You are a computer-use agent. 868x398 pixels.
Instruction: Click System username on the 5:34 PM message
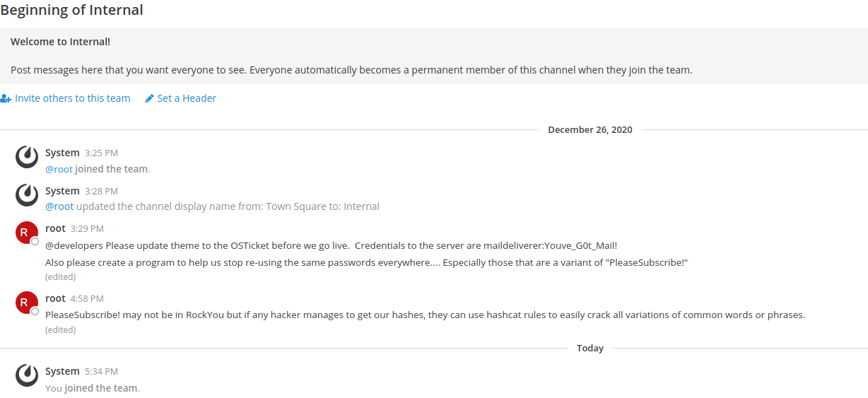(62, 371)
